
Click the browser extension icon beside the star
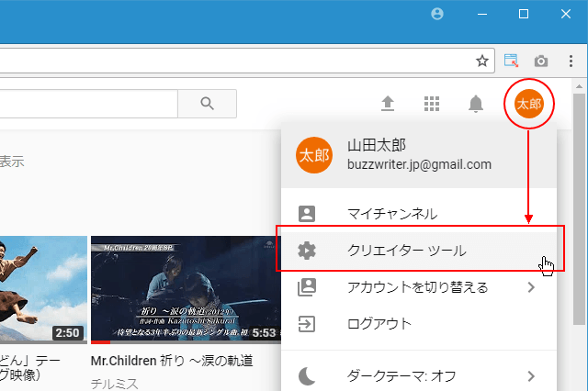512,61
